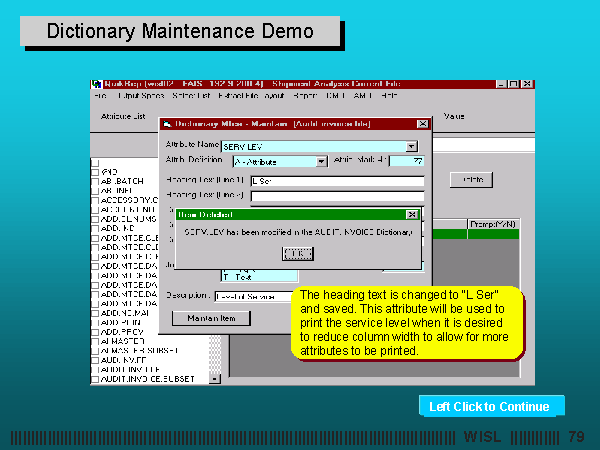This screenshot has height=450, width=600.
Task: Expand the Attrib. Definition combo box
Action: (x=321, y=161)
